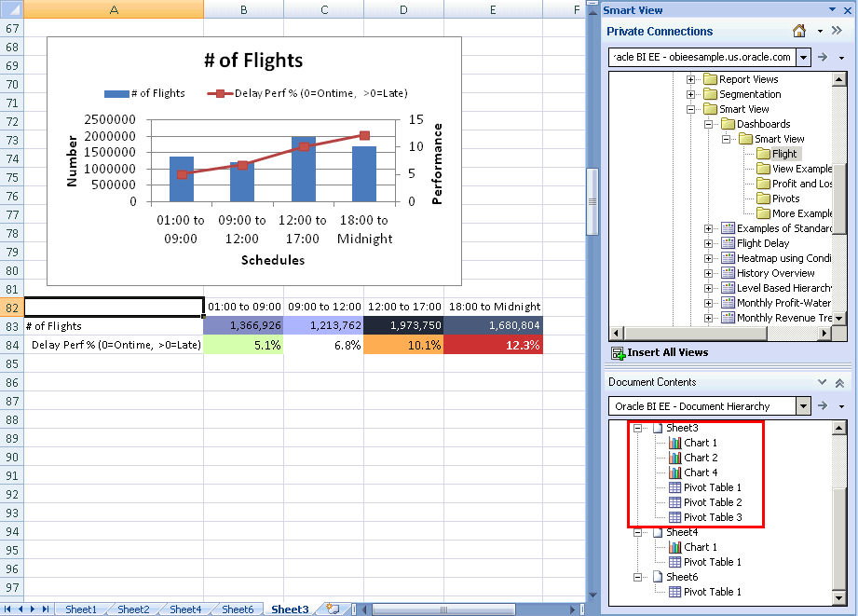
Task: Close the Smart View panel
Action: (x=848, y=10)
